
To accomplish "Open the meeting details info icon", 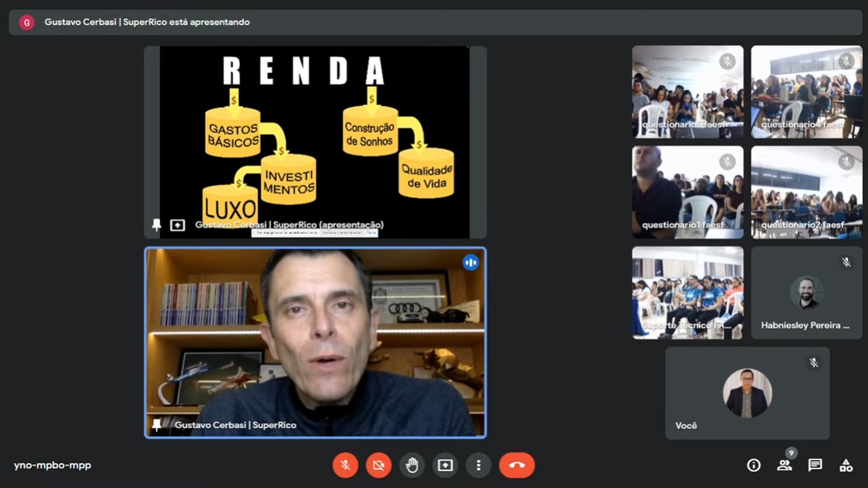I will 754,465.
